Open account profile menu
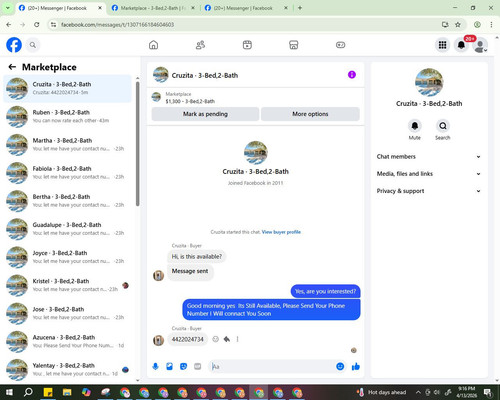The height and width of the screenshot is (400, 500). (x=480, y=45)
